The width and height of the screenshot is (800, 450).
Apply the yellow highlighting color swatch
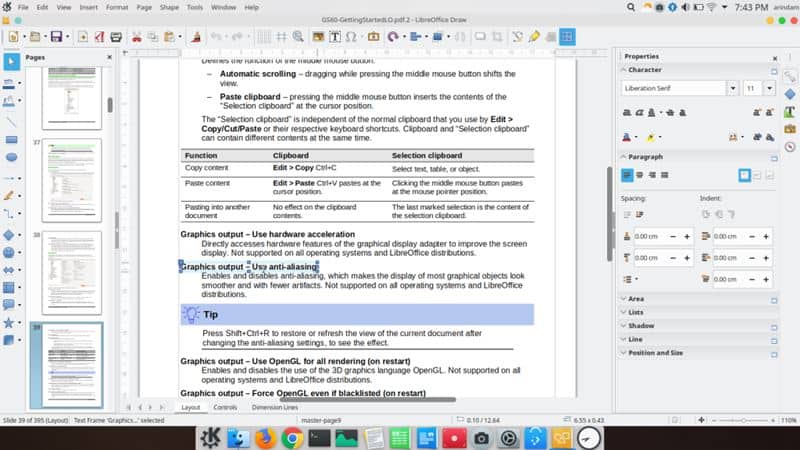click(651, 137)
